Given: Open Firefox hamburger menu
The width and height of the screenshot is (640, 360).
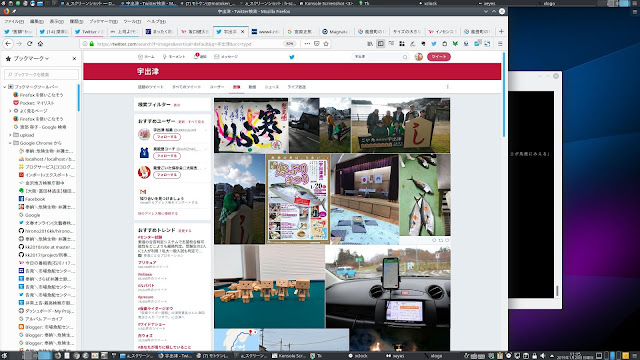Looking at the screenshot, I should pyautogui.click(x=500, y=44).
